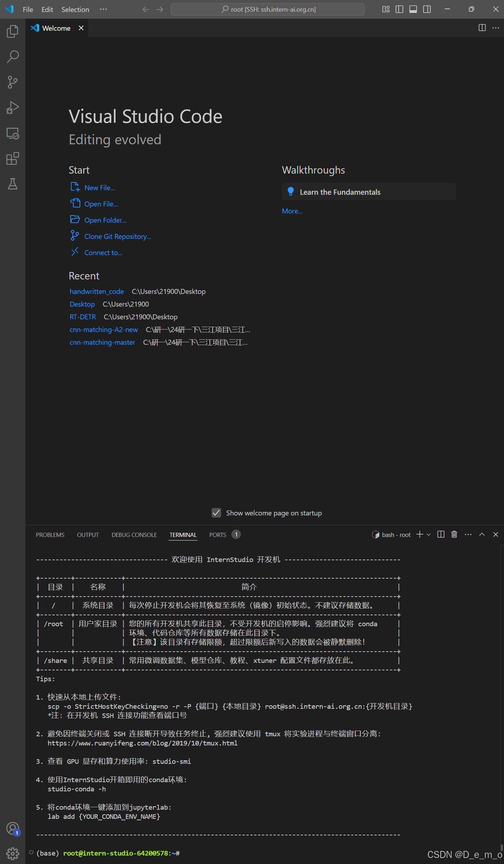504x864 pixels.
Task: Click More... under Walkthroughs
Action: tap(292, 211)
